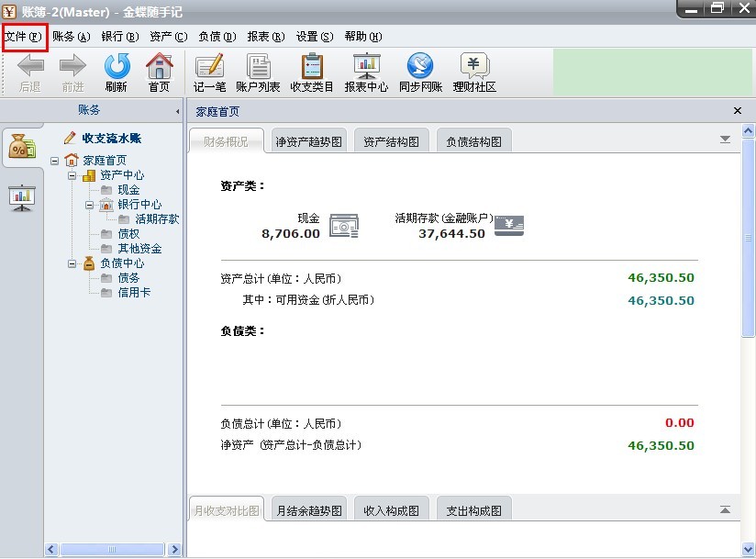Screen dimensions: 756x559
Task: Select 其他资金 in the account tree
Action: pyautogui.click(x=139, y=249)
